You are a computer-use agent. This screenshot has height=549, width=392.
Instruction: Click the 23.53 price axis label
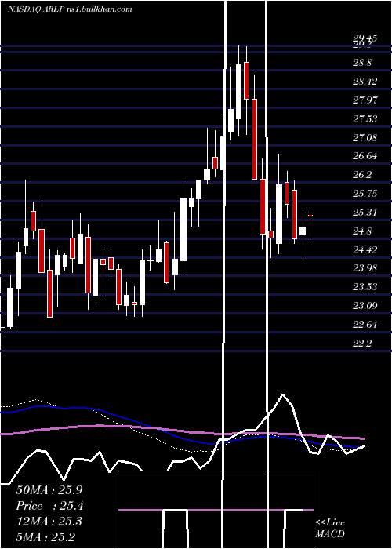[x=365, y=287]
